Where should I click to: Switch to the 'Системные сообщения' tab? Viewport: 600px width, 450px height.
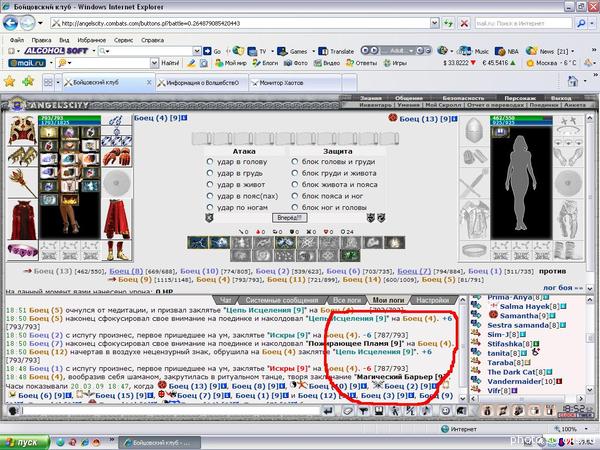(x=282, y=300)
